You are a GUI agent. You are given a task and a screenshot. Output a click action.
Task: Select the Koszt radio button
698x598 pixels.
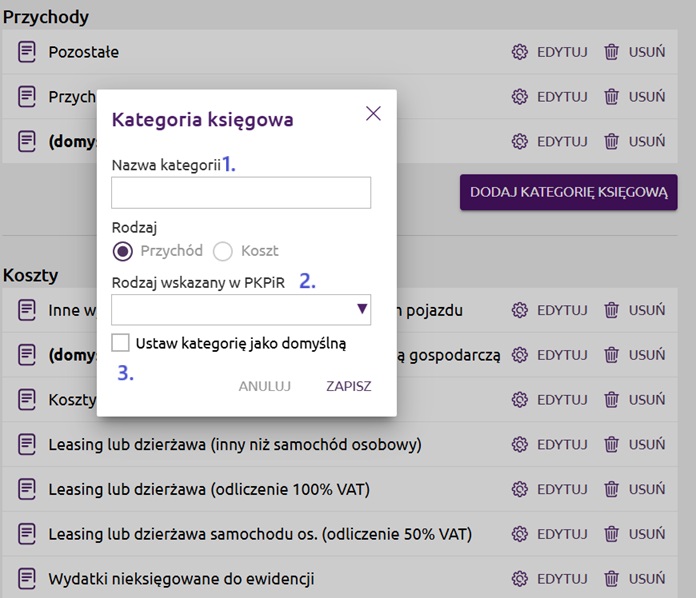pyautogui.click(x=223, y=251)
